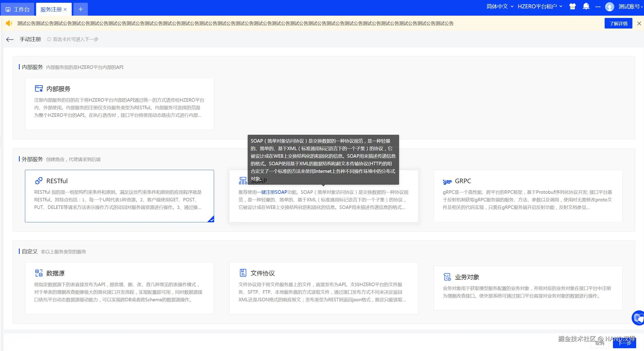Viewport: 644px width, 351px height.
Task: Click the user avatar icon
Action: click(x=609, y=7)
